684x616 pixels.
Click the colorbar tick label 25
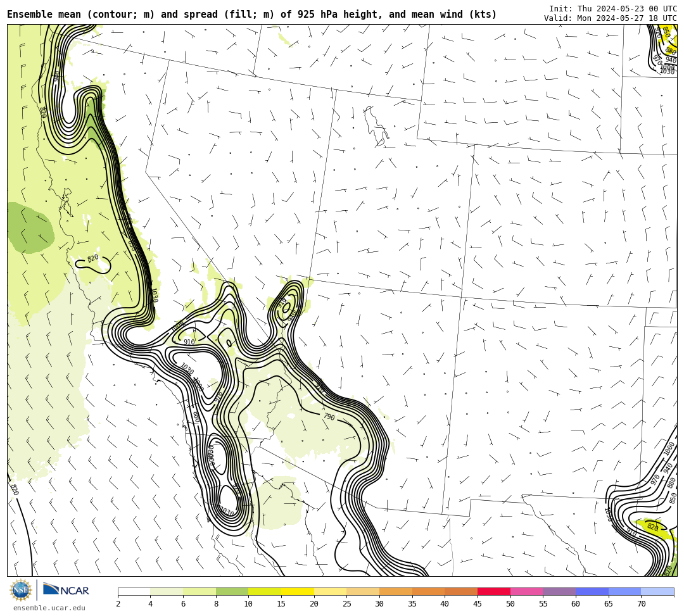347,604
